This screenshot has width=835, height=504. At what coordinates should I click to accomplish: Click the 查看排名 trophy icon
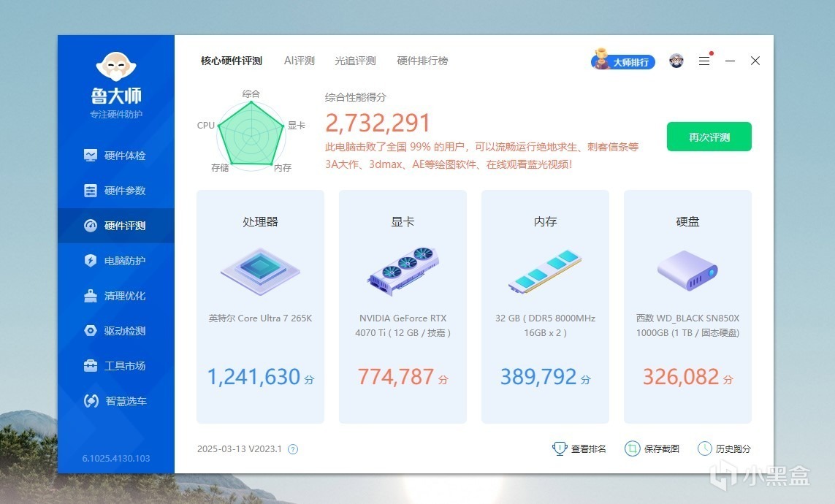(x=559, y=448)
